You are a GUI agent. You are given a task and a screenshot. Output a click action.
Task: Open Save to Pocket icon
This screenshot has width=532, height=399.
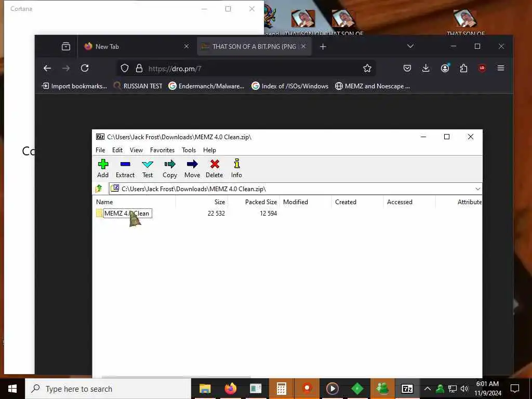coord(407,68)
